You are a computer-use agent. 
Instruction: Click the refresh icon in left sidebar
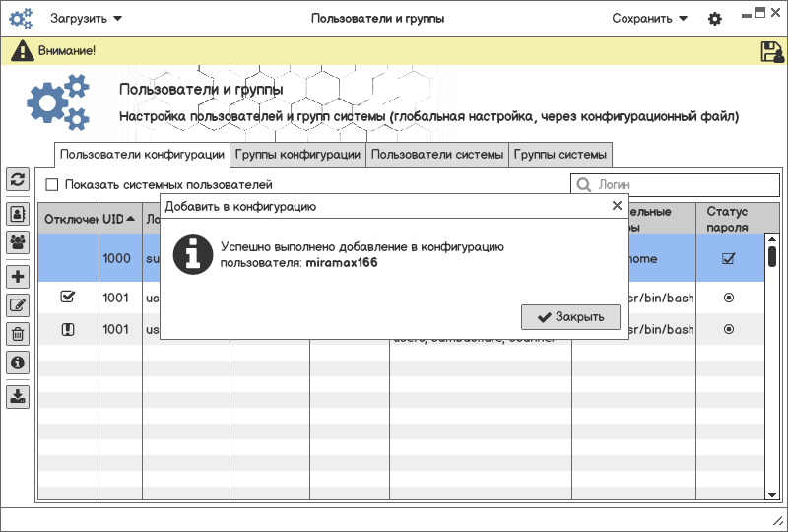(18, 179)
